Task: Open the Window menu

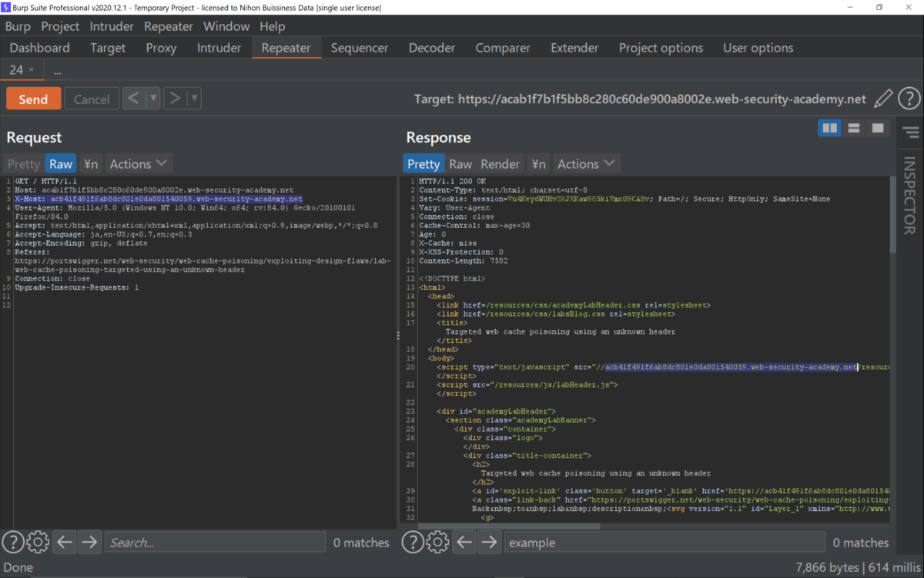Action: [x=226, y=26]
